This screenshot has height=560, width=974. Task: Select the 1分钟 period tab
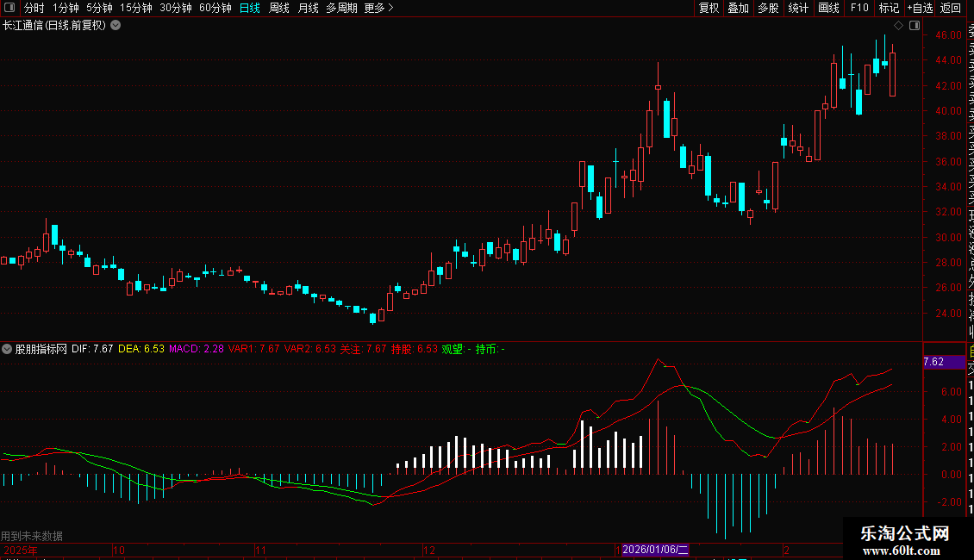[66, 8]
